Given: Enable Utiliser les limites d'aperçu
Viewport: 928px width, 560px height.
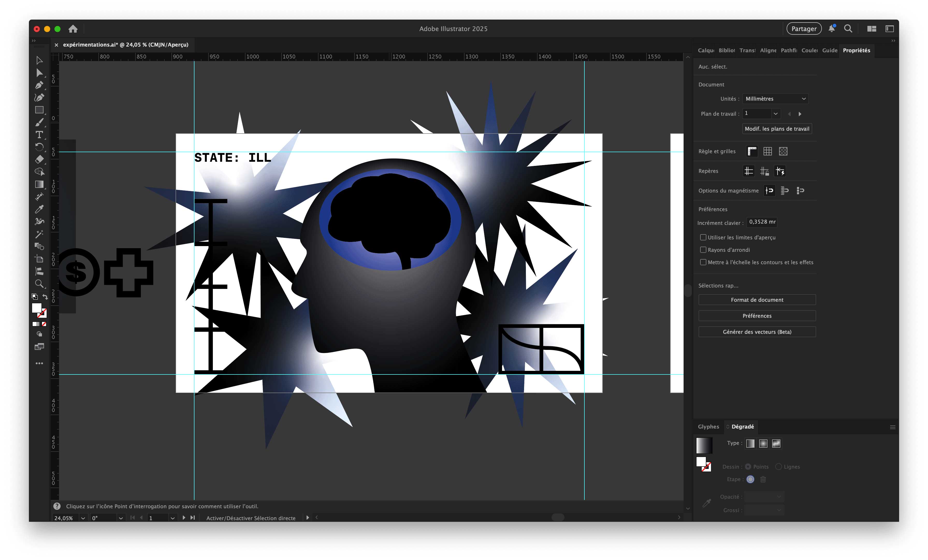Looking at the screenshot, I should coord(703,238).
